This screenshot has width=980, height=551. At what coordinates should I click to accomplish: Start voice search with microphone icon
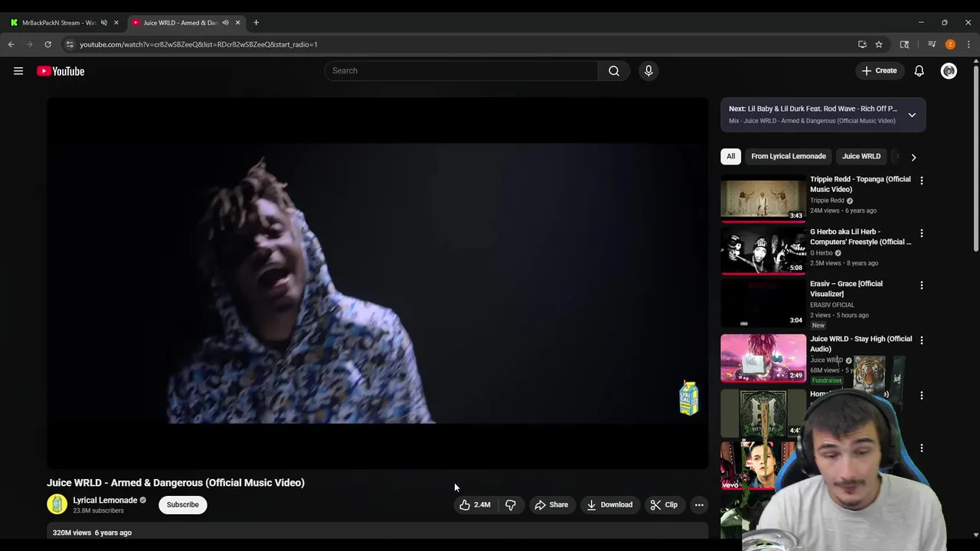[x=648, y=70]
